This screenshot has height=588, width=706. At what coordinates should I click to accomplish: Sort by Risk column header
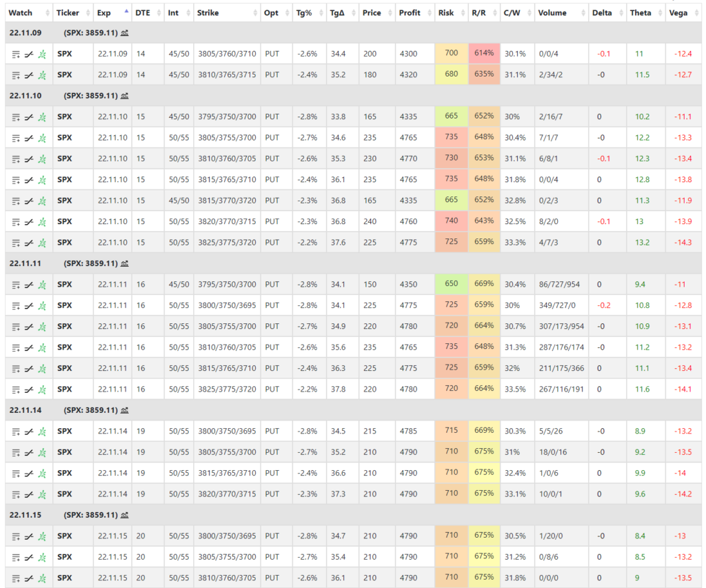(x=452, y=13)
